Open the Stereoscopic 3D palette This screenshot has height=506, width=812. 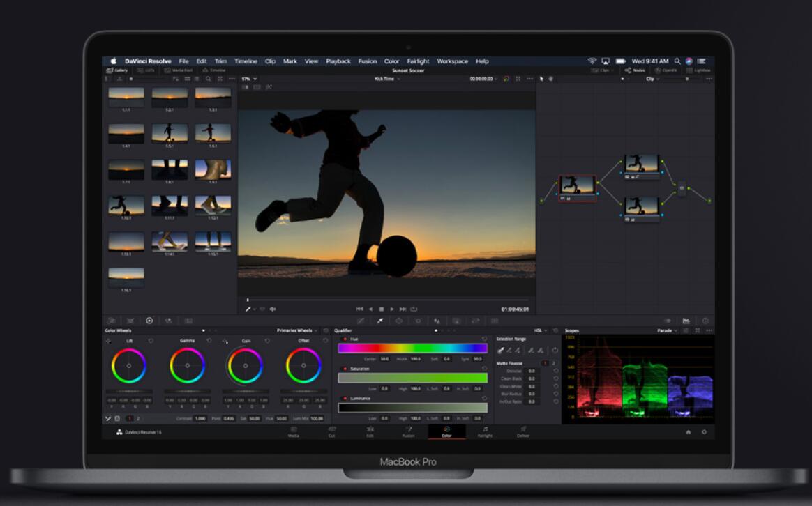[495, 321]
